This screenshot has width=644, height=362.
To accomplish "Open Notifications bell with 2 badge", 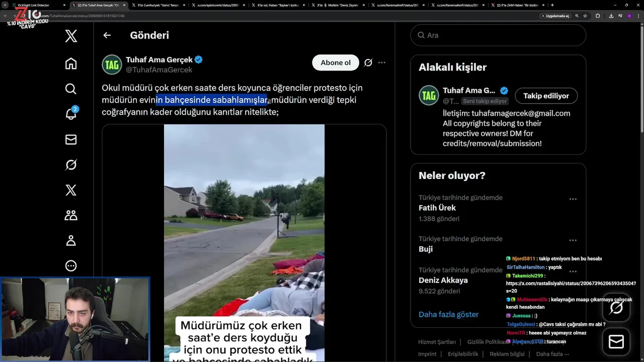I will coord(71,114).
